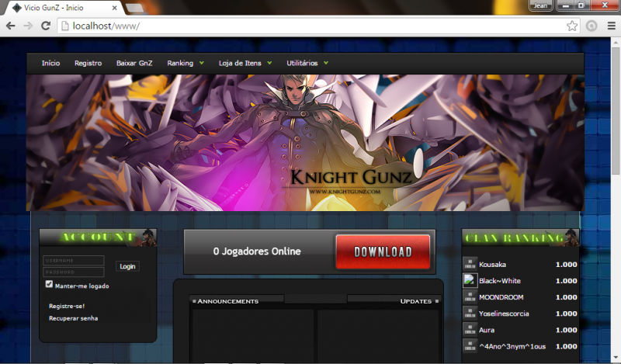Click the scrollbar down arrow
Viewport: 621px width, 364px height.
pyautogui.click(x=616, y=357)
